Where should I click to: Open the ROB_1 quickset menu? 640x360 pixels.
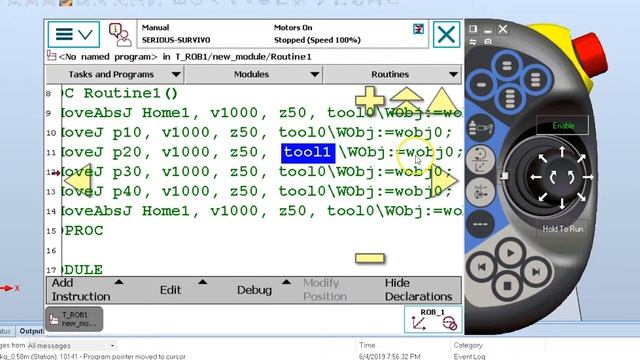[x=433, y=320]
